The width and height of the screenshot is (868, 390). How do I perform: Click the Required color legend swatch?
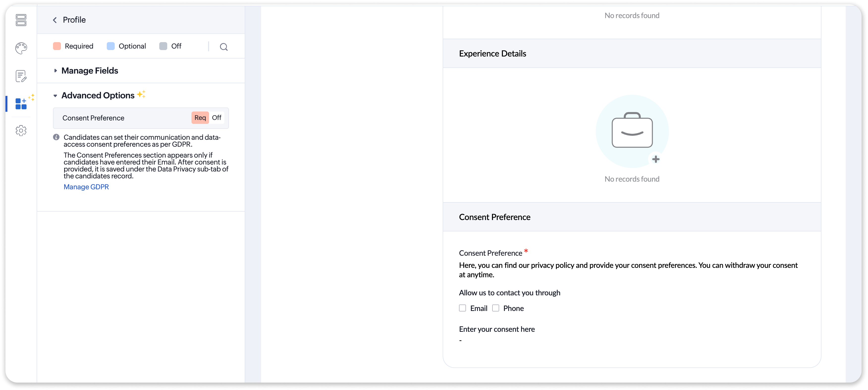pyautogui.click(x=57, y=46)
